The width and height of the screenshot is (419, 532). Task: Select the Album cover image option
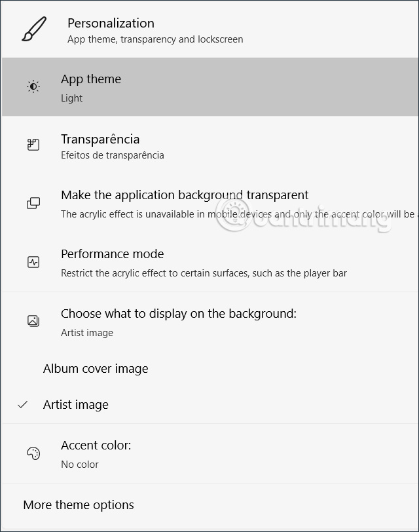pyautogui.click(x=96, y=369)
